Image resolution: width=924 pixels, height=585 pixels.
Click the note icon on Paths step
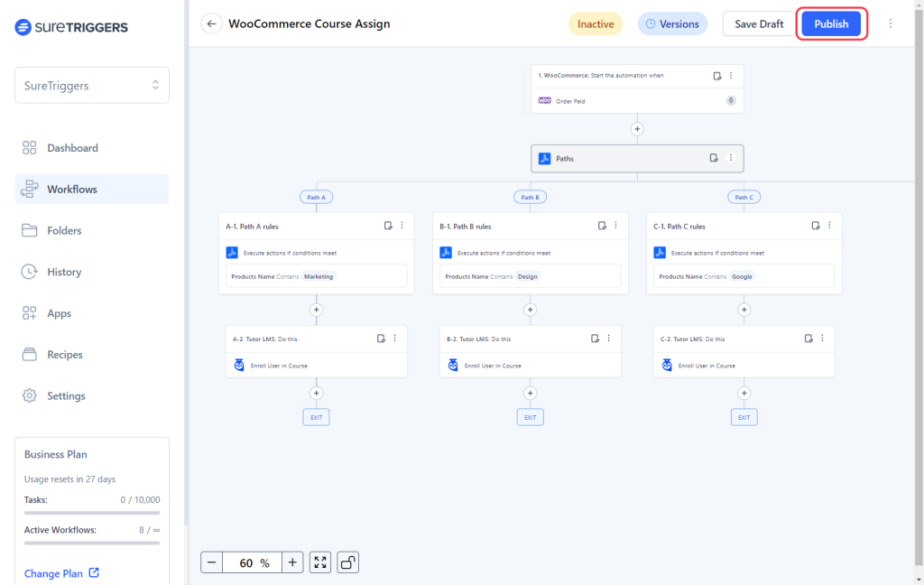(714, 158)
